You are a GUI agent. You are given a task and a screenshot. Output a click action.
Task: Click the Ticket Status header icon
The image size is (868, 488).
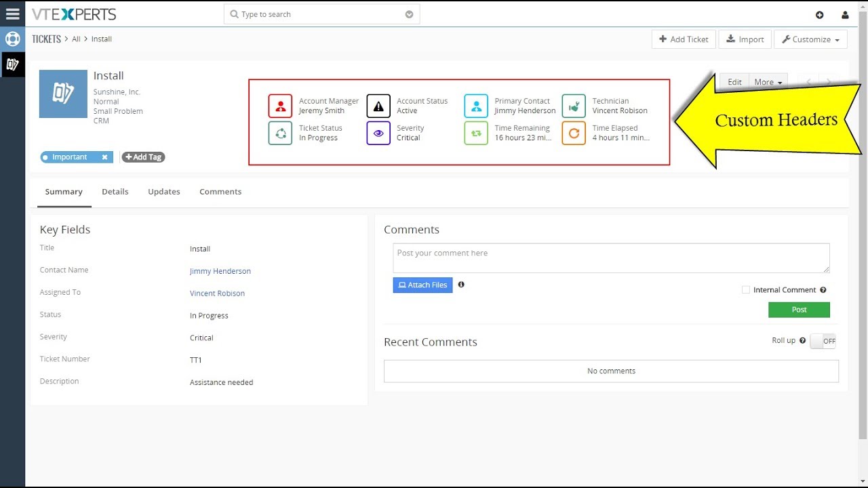click(x=280, y=133)
